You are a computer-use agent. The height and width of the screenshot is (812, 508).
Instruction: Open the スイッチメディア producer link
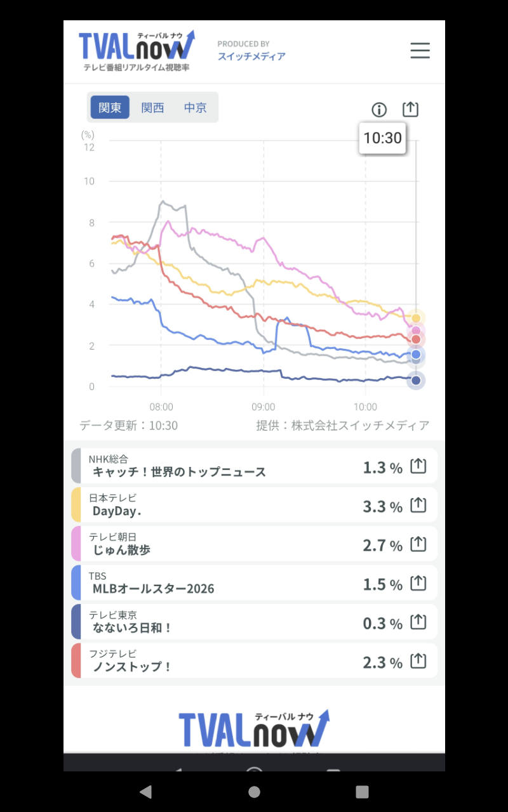point(251,56)
